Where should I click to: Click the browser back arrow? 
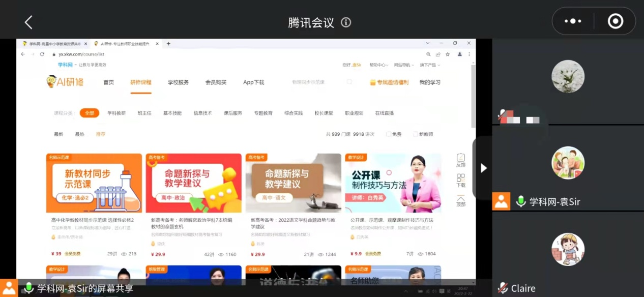[22, 54]
